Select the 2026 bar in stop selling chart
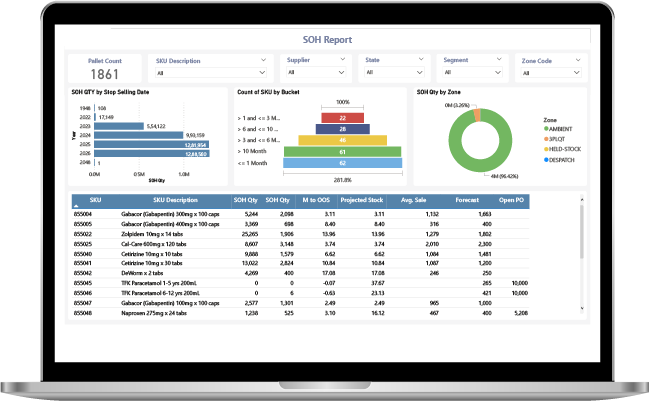 [151, 154]
